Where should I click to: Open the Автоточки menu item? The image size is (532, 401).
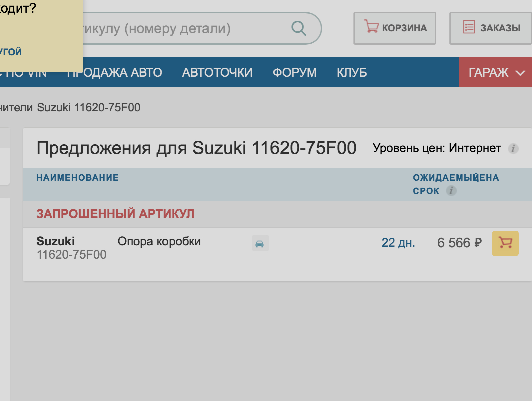[x=217, y=72]
